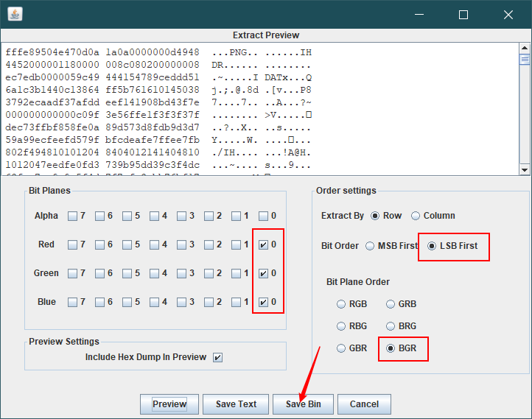Maximize the window

[463, 15]
